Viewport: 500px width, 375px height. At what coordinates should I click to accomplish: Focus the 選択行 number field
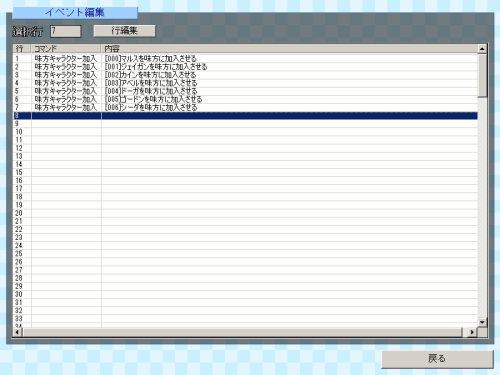coord(66,31)
